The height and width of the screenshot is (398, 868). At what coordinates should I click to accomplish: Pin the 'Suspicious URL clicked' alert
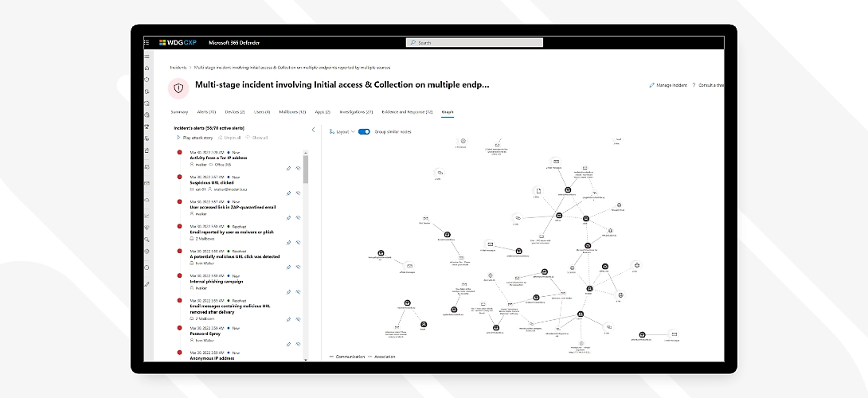point(287,191)
